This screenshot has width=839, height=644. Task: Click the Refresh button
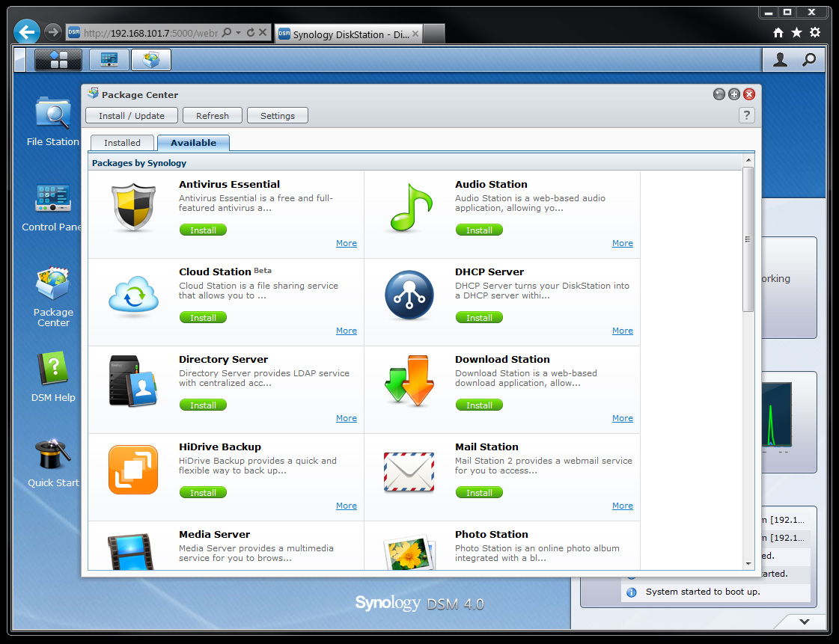coord(213,115)
